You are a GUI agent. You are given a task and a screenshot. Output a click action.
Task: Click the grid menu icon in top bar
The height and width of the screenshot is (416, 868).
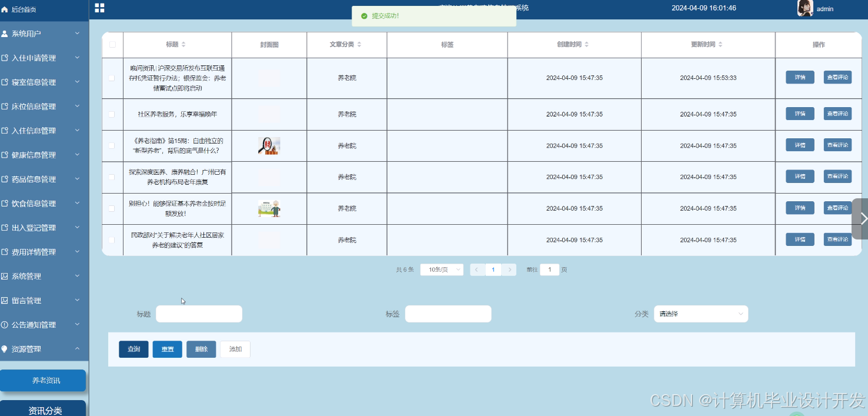point(99,8)
